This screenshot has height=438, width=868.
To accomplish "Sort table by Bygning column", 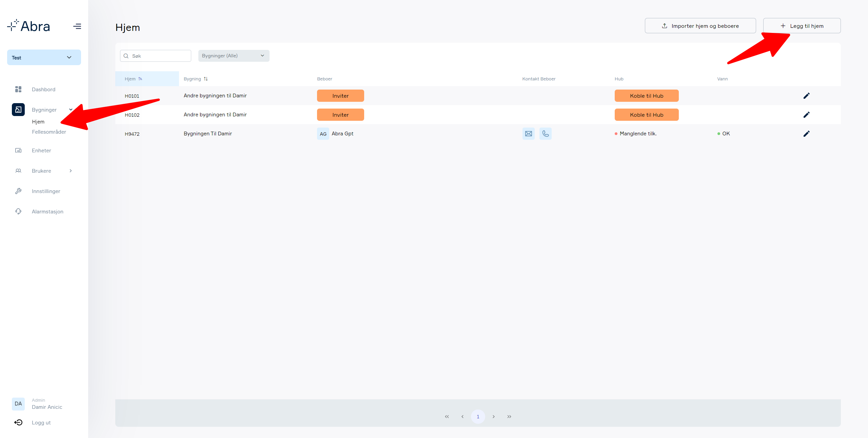I will point(196,79).
